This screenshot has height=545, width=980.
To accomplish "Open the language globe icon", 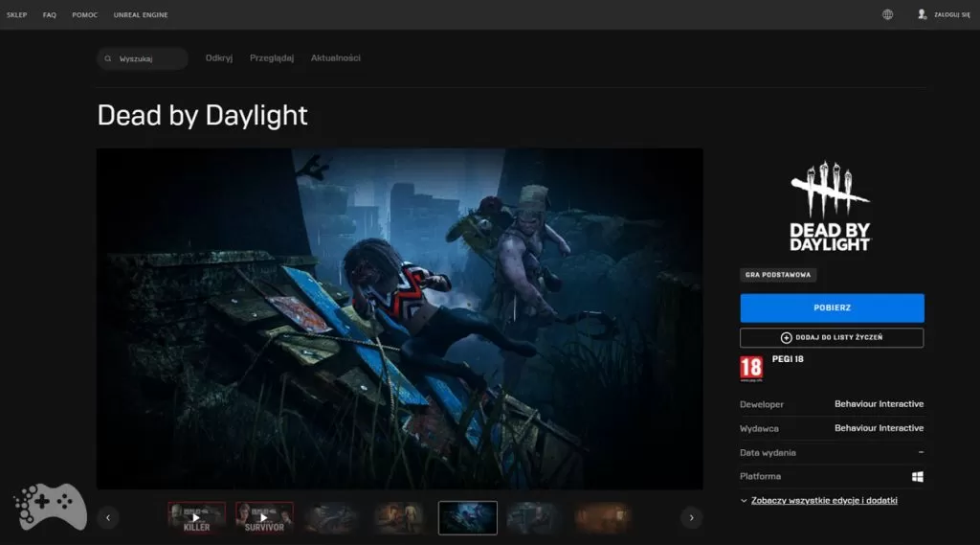I will coord(887,14).
